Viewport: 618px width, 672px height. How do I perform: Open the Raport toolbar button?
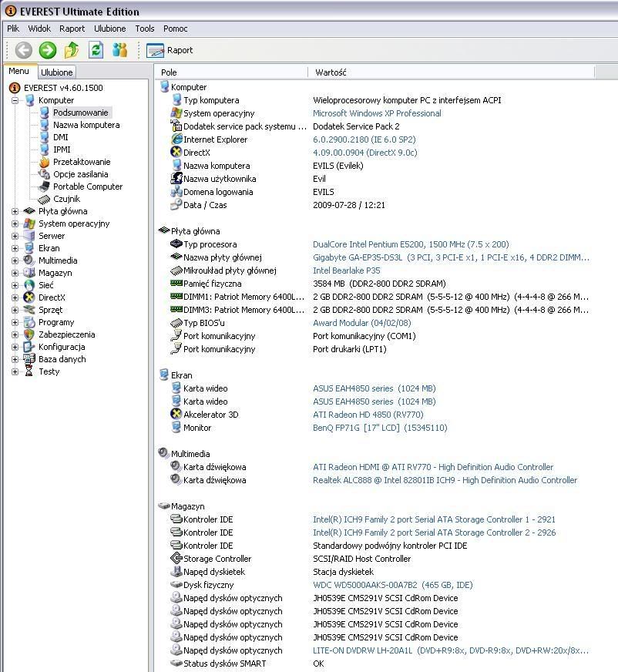[x=170, y=50]
